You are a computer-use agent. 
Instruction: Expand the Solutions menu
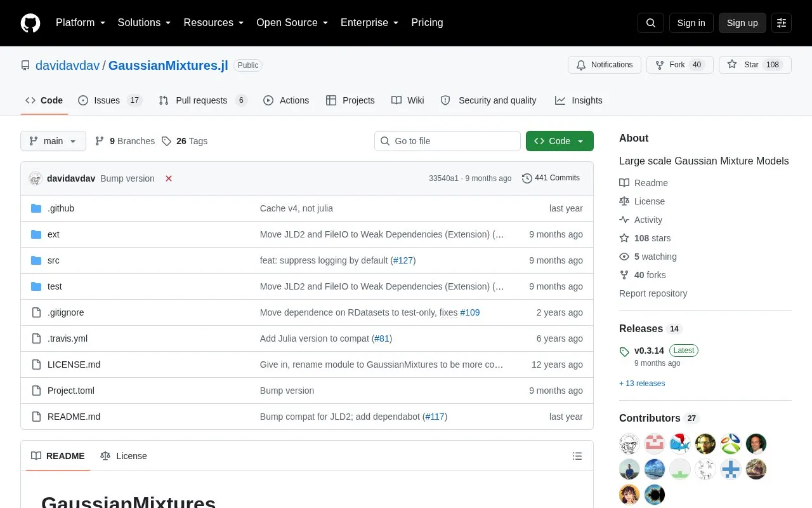click(144, 23)
